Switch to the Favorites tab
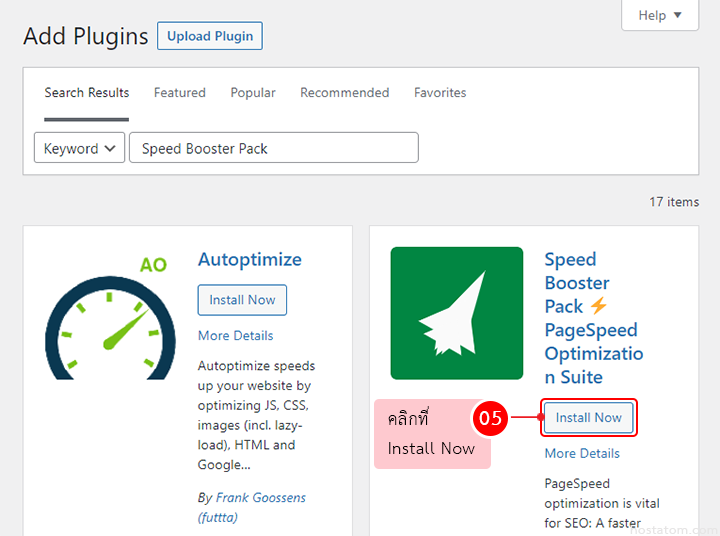 pyautogui.click(x=440, y=93)
